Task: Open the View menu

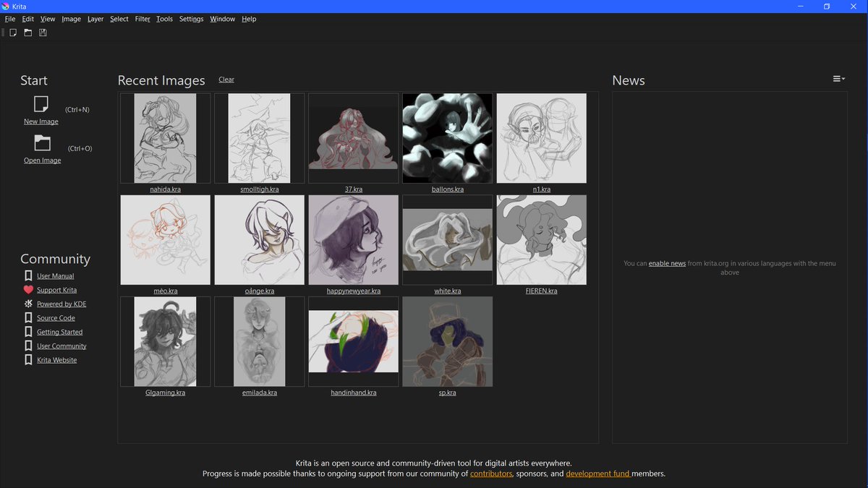Action: [48, 19]
